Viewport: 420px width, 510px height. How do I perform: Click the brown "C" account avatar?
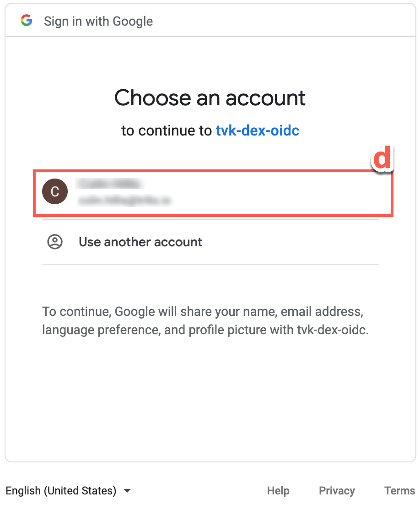click(x=55, y=191)
